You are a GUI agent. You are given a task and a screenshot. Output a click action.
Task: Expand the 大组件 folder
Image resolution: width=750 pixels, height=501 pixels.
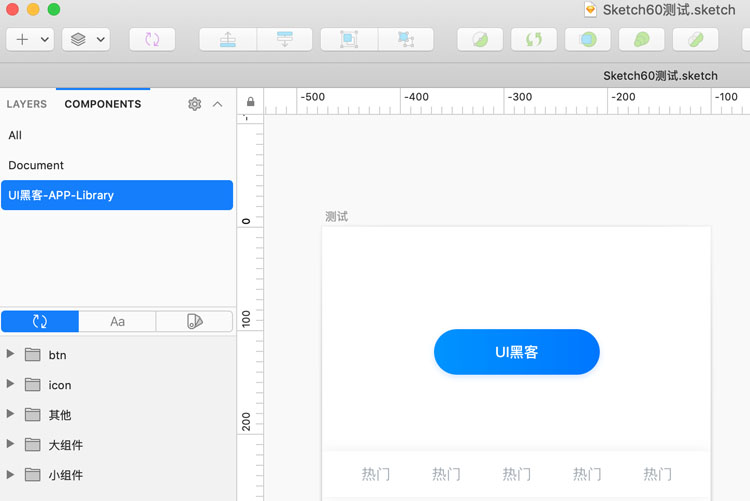(10, 444)
